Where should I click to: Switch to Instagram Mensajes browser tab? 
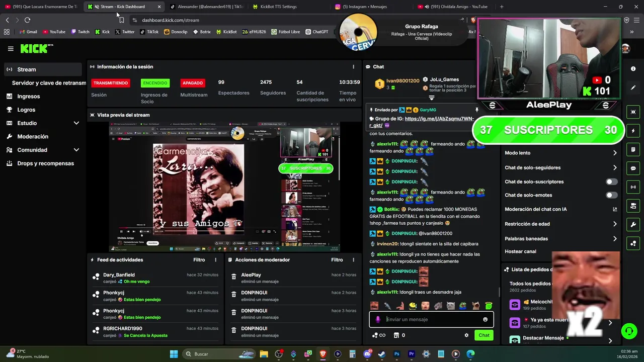tap(371, 7)
